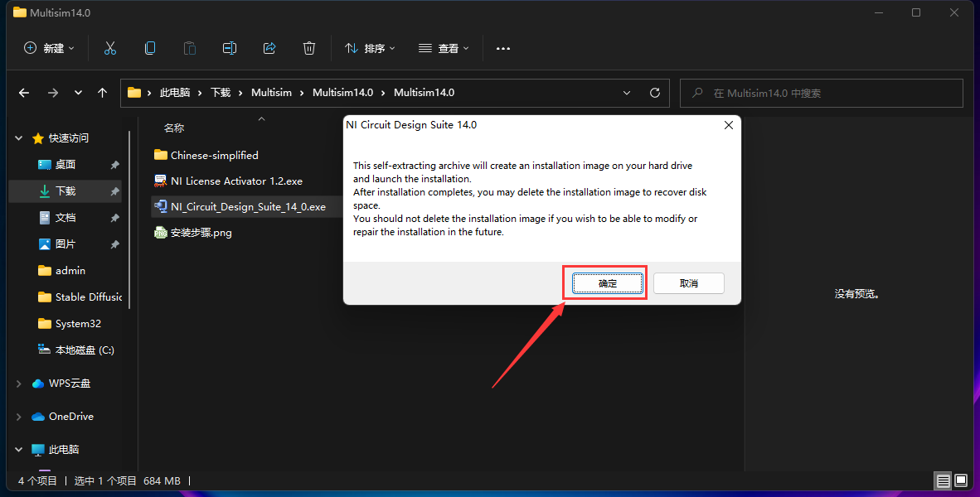Click 此电脑 in the address breadcrumb
980x497 pixels.
(175, 93)
